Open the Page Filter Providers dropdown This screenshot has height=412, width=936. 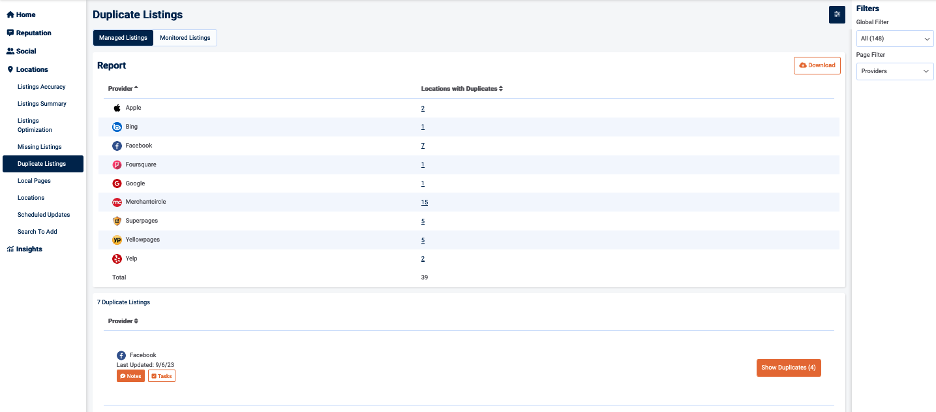click(894, 71)
